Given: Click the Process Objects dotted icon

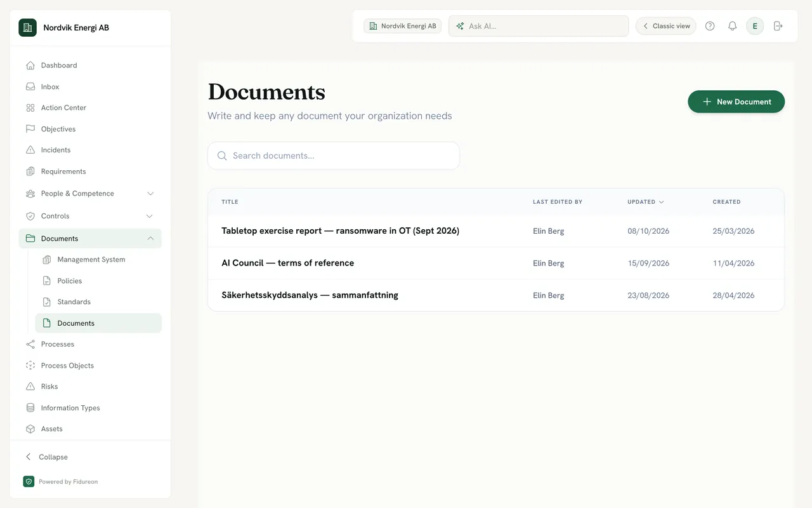Looking at the screenshot, I should pos(30,365).
